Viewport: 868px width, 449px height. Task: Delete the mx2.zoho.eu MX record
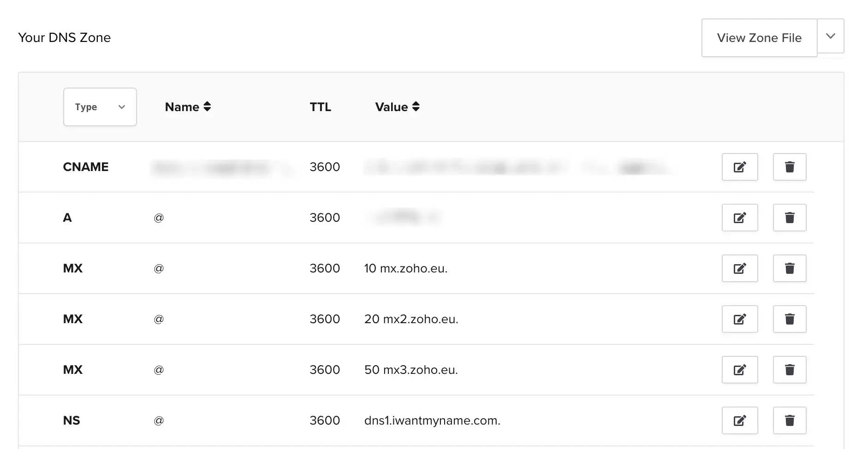point(790,319)
